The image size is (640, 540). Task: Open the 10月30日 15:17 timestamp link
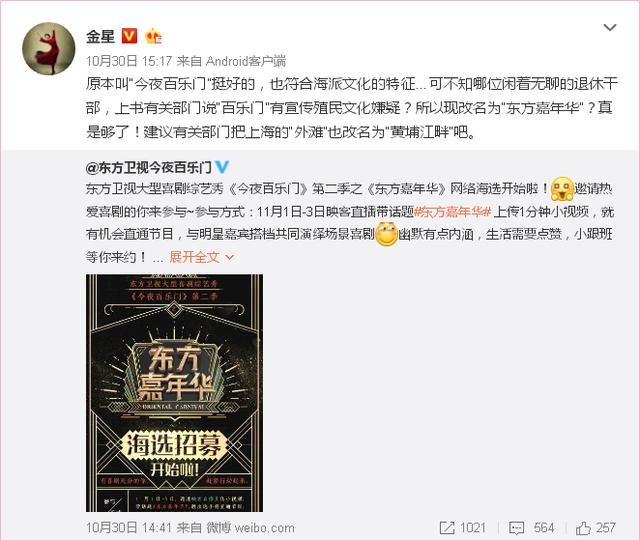[x=129, y=61]
